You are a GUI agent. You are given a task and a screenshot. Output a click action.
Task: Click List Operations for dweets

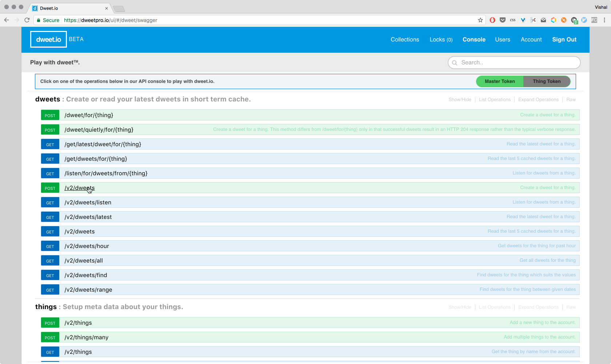point(495,100)
